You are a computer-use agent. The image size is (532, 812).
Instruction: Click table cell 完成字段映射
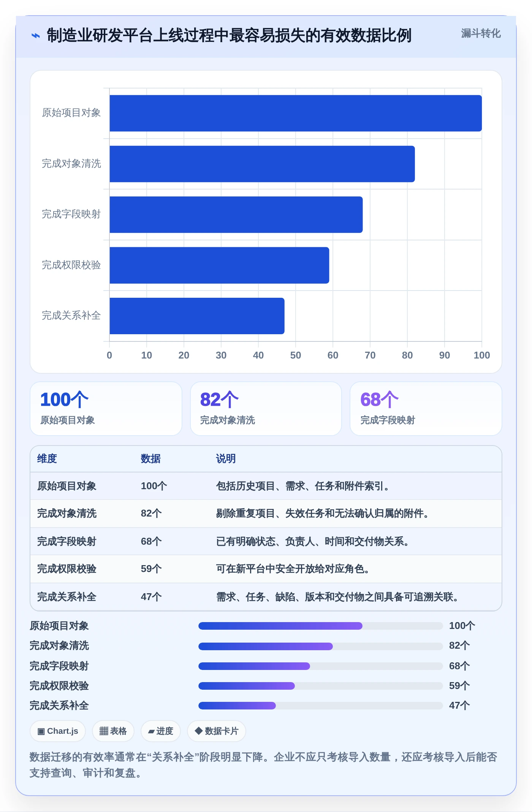(67, 542)
